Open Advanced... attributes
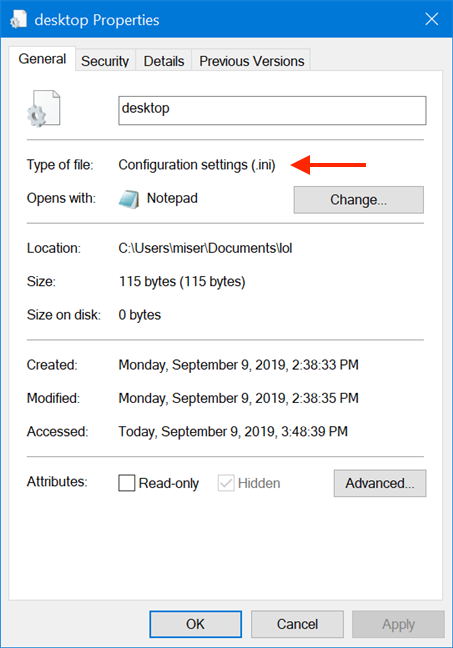This screenshot has height=648, width=453. tap(380, 483)
